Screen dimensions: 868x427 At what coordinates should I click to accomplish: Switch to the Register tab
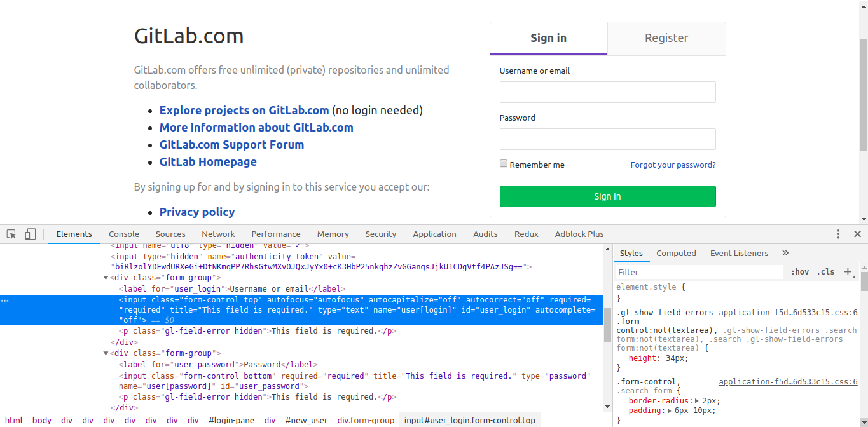[x=666, y=38]
